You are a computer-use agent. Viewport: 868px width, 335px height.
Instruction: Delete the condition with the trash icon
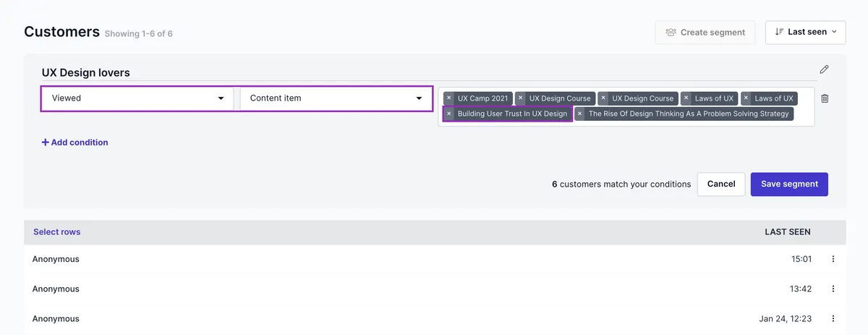[x=825, y=98]
